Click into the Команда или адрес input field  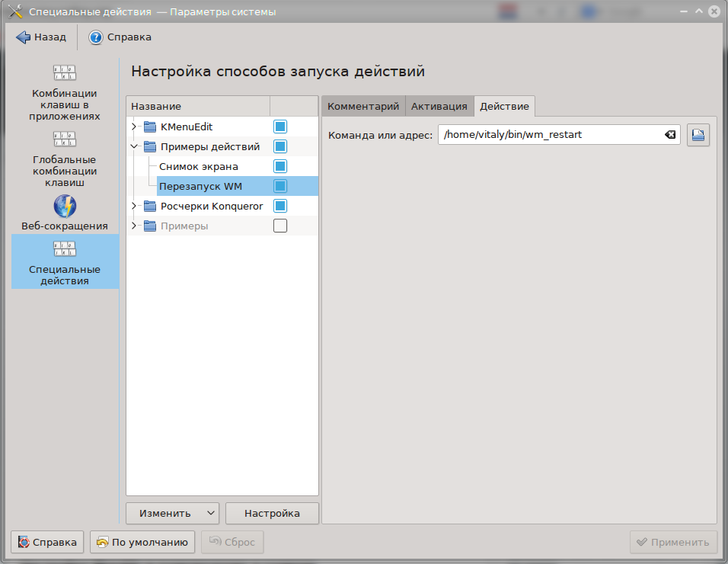point(548,135)
